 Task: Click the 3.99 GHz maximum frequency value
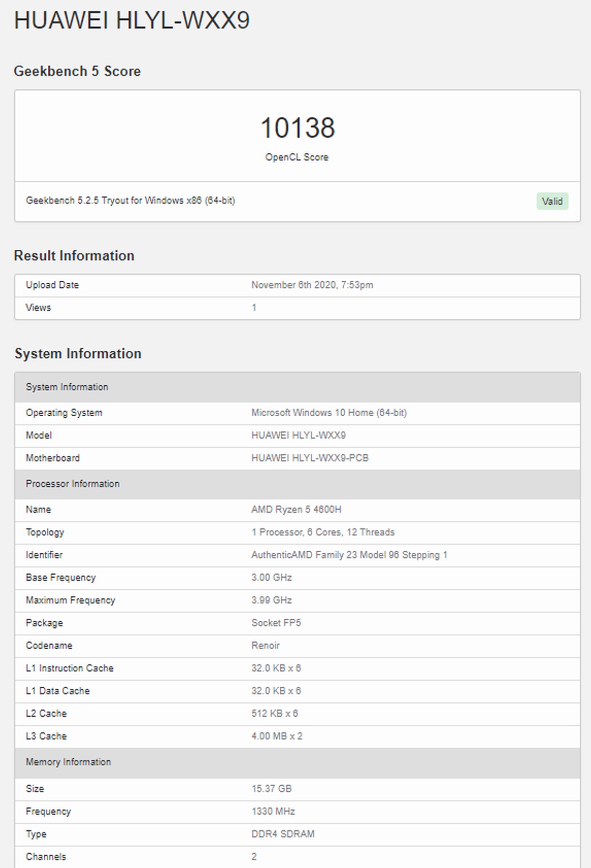(271, 600)
